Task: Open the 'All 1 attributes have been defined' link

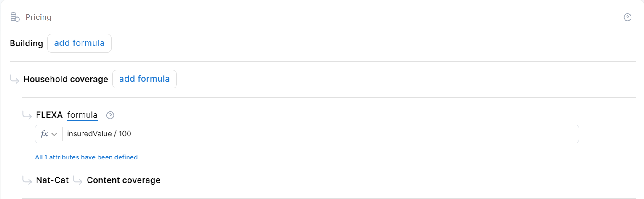Action: click(86, 157)
